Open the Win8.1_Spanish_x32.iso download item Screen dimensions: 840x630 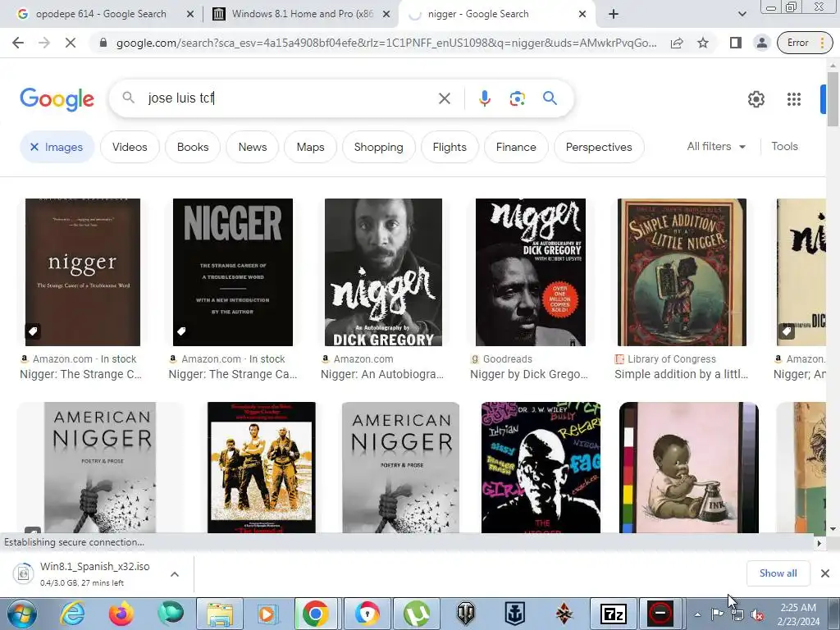click(x=95, y=573)
